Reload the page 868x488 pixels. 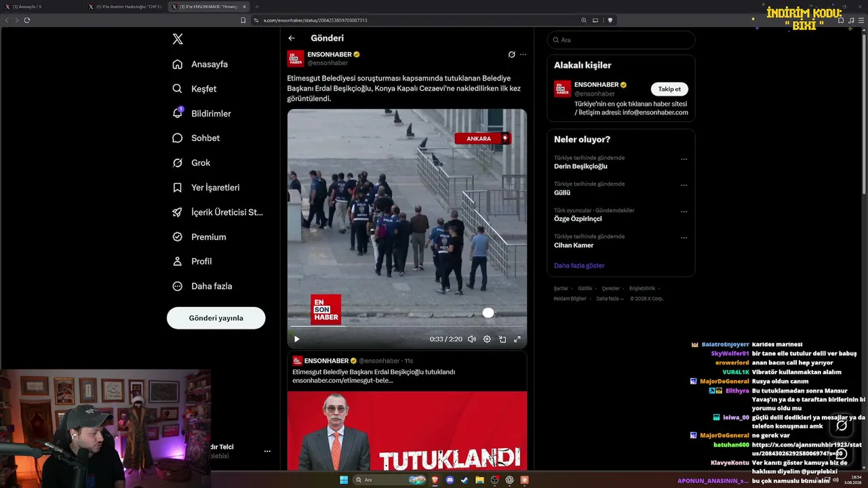(x=27, y=20)
